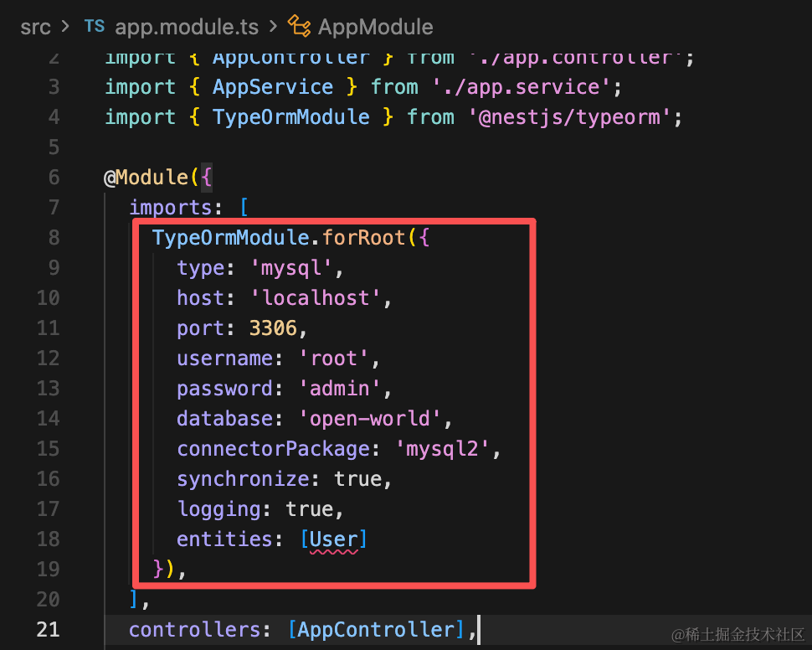Click the 'entities' property key
The height and width of the screenshot is (650, 812).
pyautogui.click(x=224, y=539)
